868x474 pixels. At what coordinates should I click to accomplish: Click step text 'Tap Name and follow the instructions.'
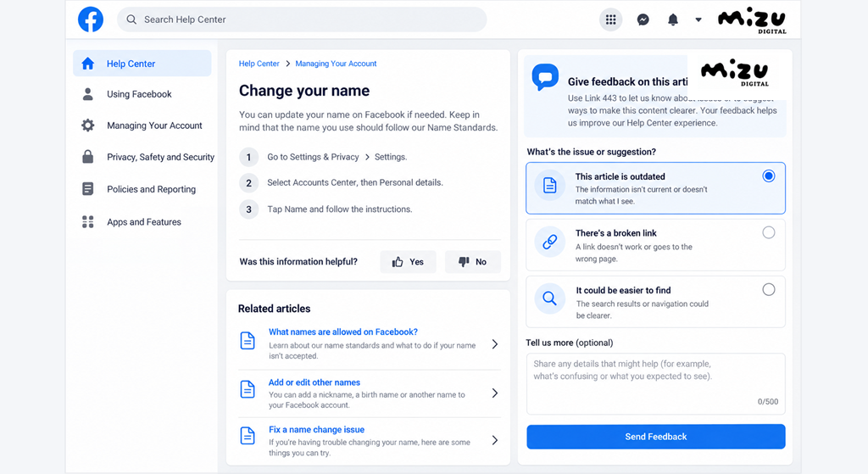[x=340, y=209]
